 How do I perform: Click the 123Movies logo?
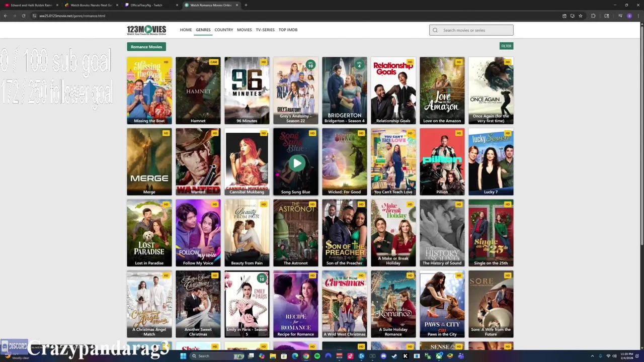pos(146,30)
